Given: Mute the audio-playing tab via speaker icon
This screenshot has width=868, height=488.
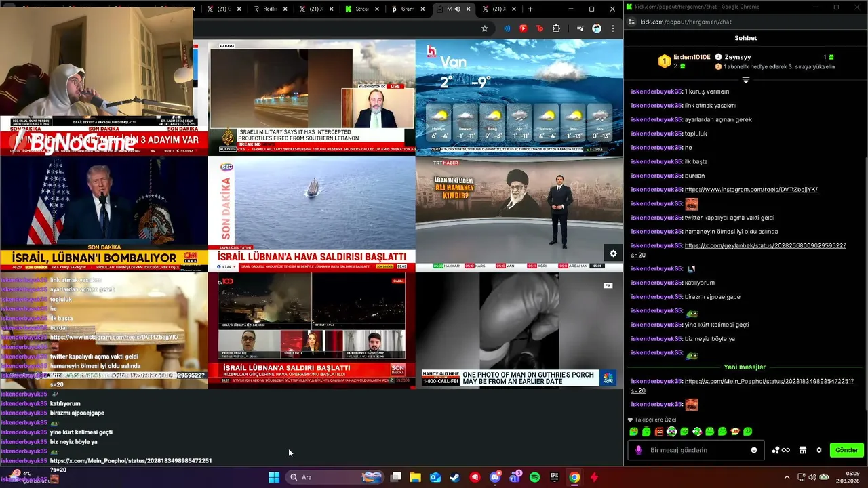Looking at the screenshot, I should click(457, 9).
